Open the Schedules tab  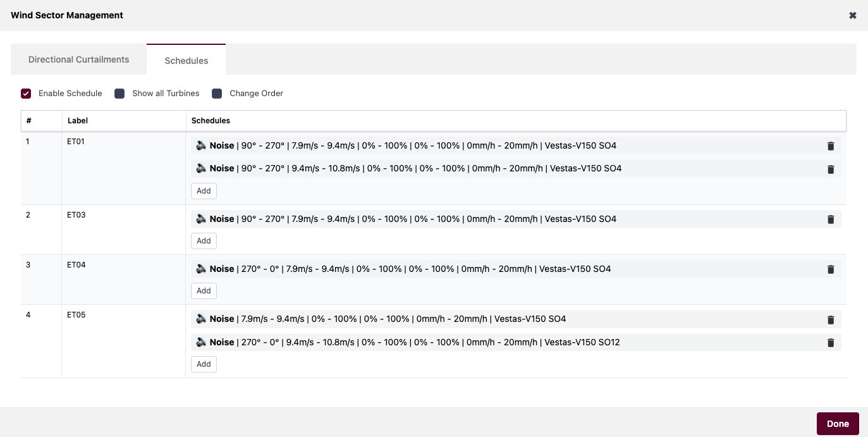(x=186, y=60)
